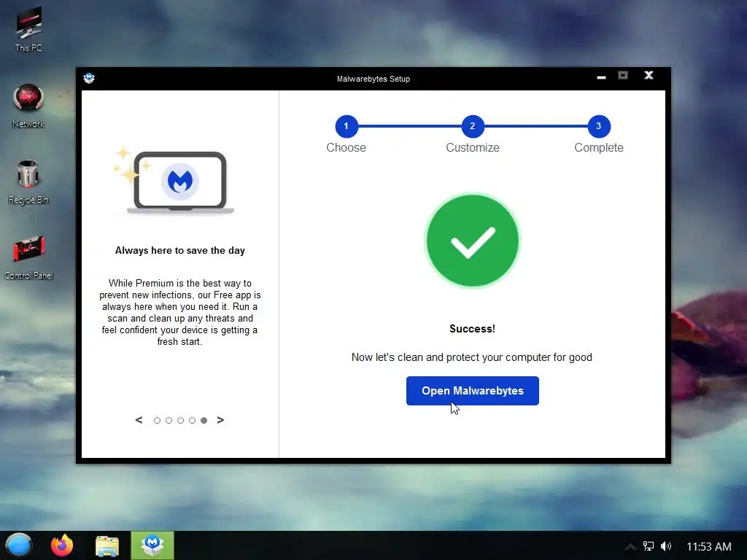Open the Start orb in the taskbar
747x560 pixels.
[x=19, y=545]
